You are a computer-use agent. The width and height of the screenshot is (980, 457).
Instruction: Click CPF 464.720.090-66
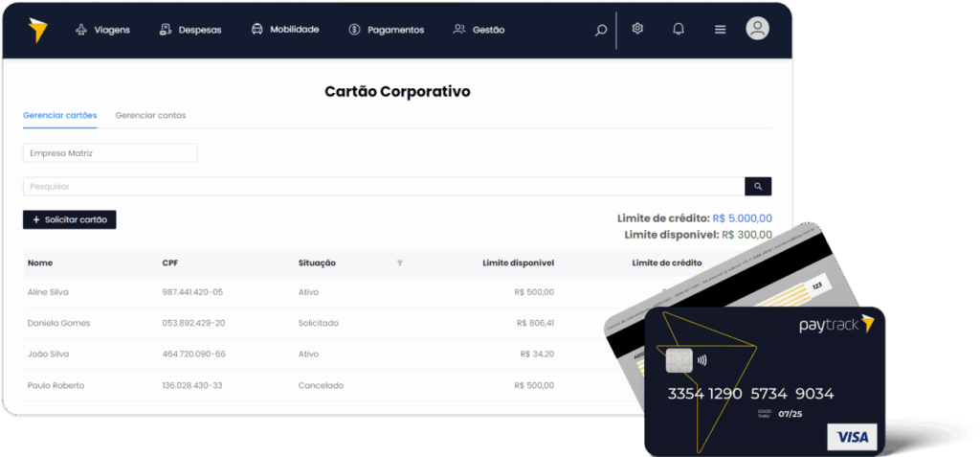pyautogui.click(x=193, y=354)
